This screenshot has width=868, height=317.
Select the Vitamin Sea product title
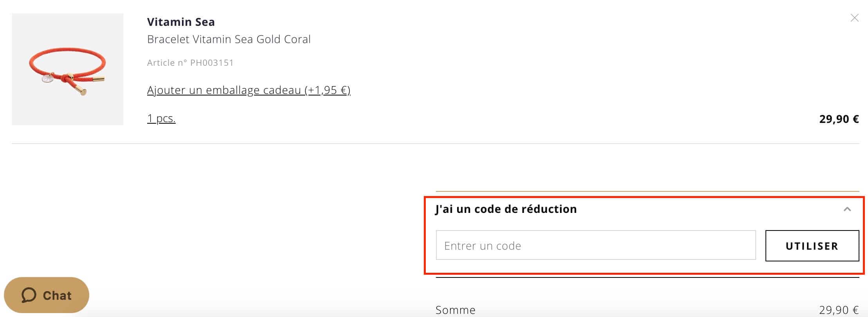coord(181,22)
